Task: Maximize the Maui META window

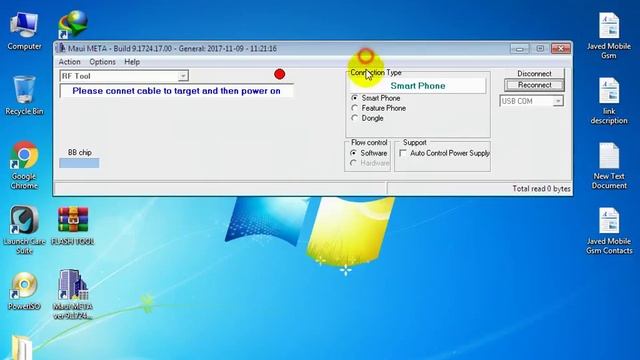Action: click(540, 49)
